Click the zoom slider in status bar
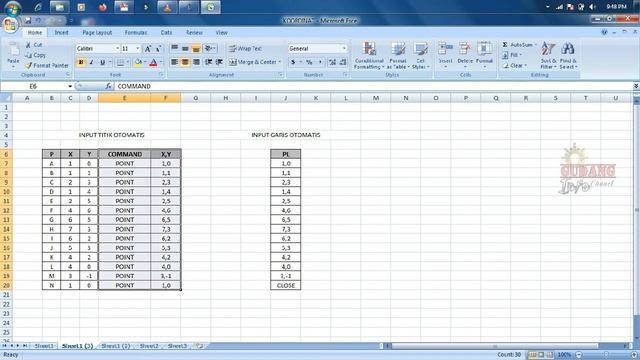Screen dimensions: 640x360 (606, 355)
